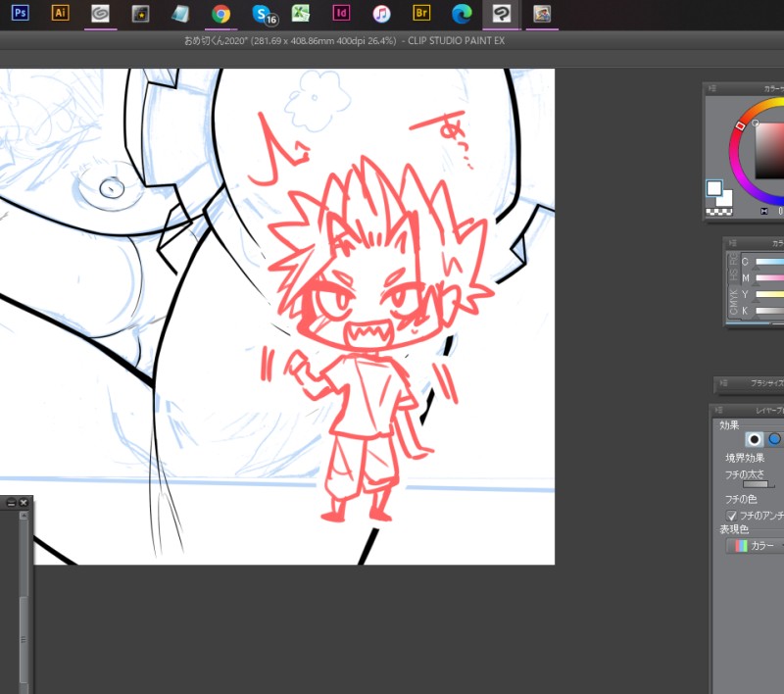The width and height of the screenshot is (784, 694).
Task: Open Skype with 16 notifications
Action: tap(264, 15)
